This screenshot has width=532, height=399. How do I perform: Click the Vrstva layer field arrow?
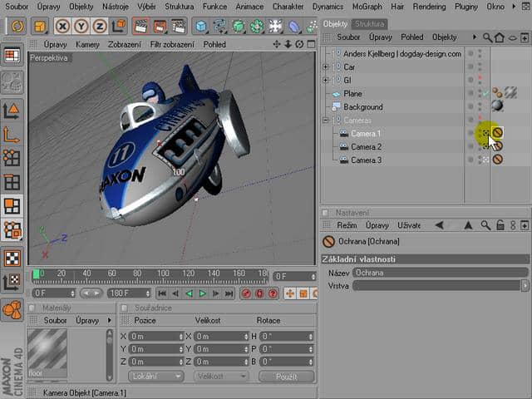pyautogui.click(x=525, y=286)
